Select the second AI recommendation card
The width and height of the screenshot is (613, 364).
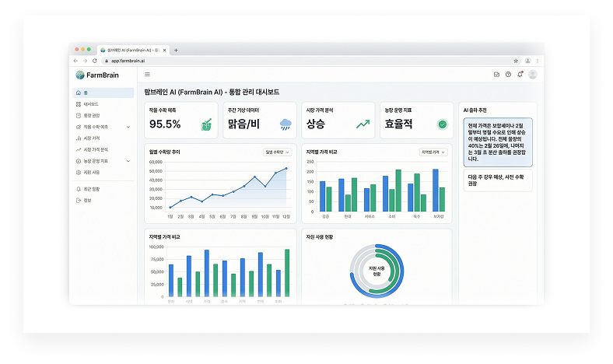[x=498, y=180]
